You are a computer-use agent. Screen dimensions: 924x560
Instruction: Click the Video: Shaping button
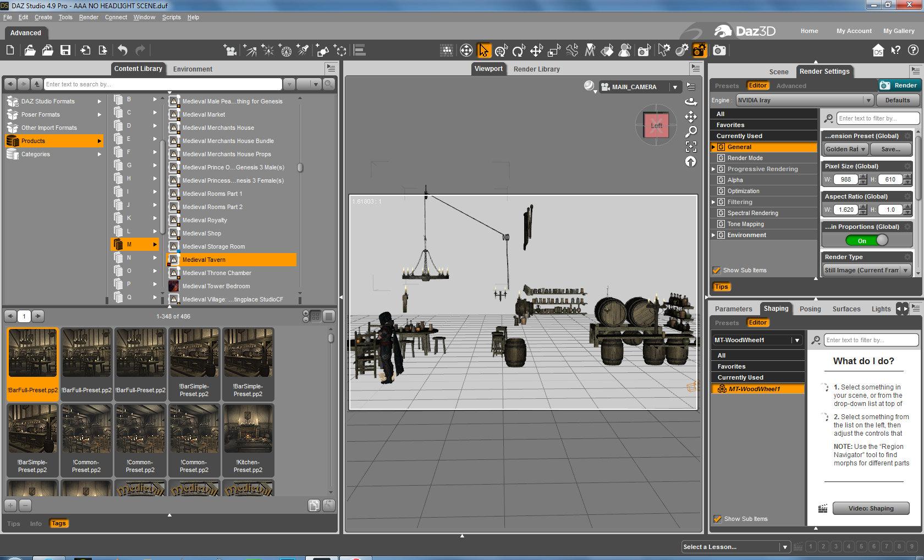870,508
